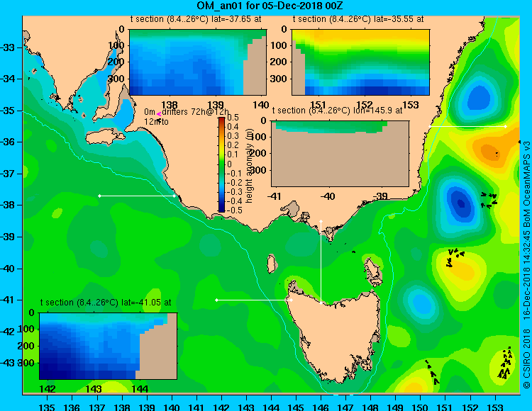Select the 't section lat=-41.05' heading
This screenshot has width=532, height=411.
click(106, 303)
